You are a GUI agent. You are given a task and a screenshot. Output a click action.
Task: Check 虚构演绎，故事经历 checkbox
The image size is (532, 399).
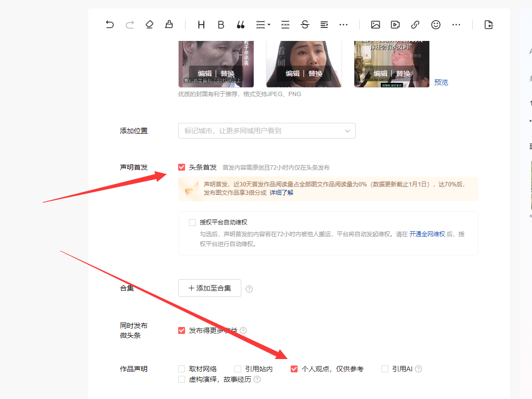182,379
